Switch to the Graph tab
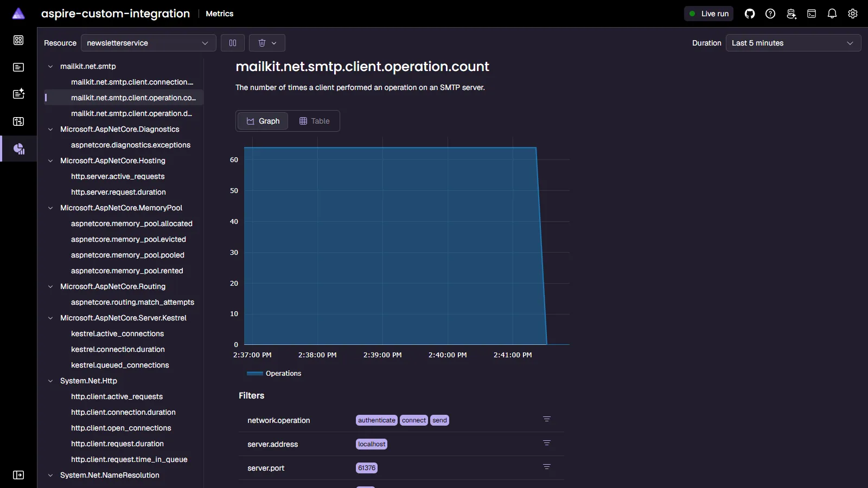Viewport: 868px width, 488px height. point(263,121)
